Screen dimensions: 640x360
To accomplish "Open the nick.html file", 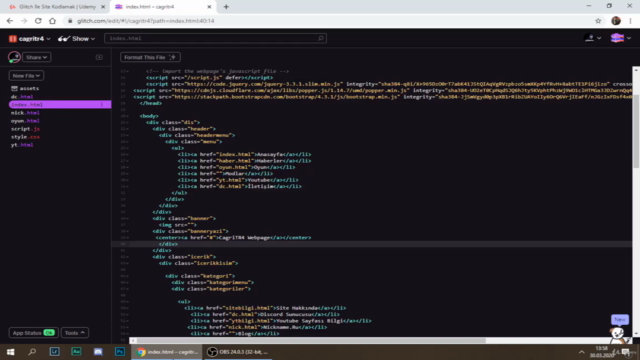I will point(25,113).
